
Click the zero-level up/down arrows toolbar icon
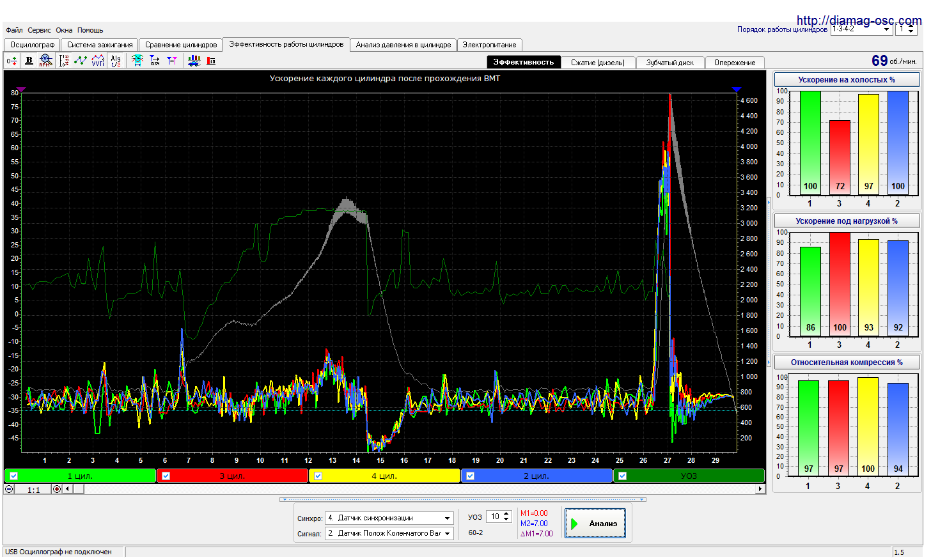pyautogui.click(x=12, y=61)
